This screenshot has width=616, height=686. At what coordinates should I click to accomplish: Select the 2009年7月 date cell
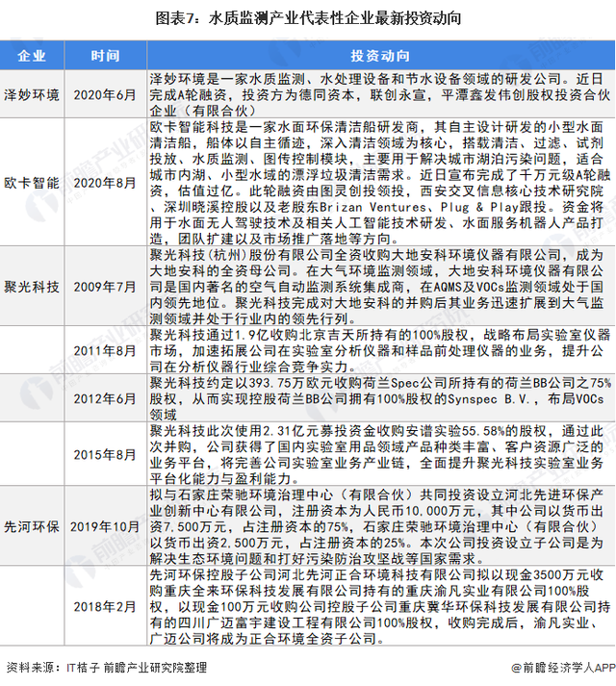(x=106, y=286)
